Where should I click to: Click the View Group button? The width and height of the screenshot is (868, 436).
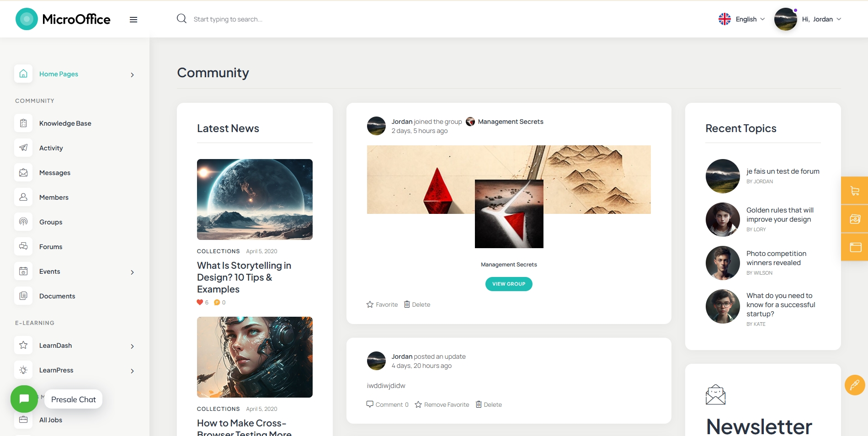(x=509, y=284)
